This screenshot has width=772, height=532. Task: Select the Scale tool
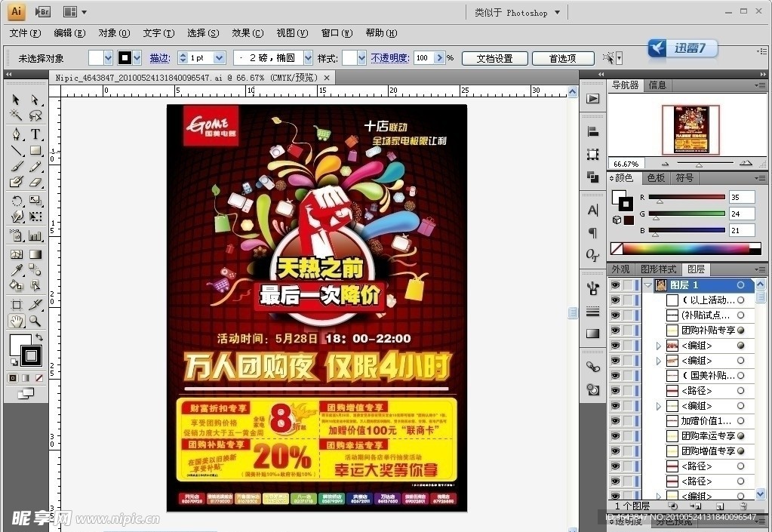[x=35, y=201]
